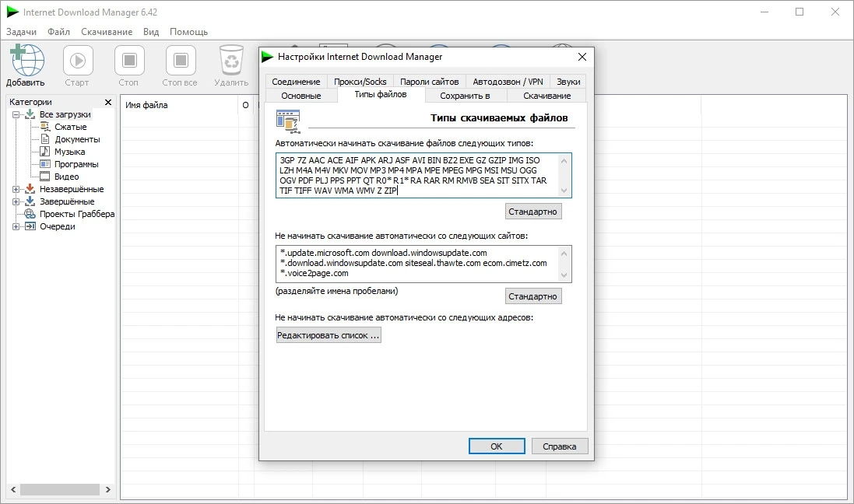854x504 pixels.
Task: Close the Категории side panel
Action: (x=108, y=102)
